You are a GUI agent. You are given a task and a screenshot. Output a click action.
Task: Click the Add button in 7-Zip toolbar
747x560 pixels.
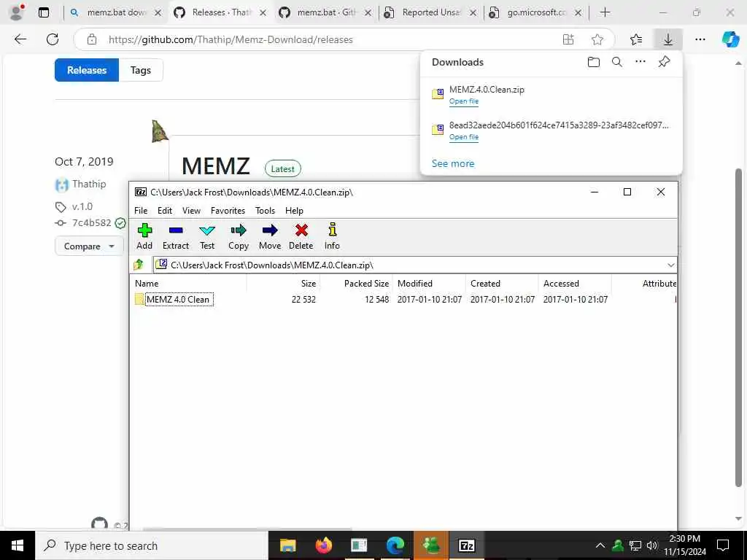144,237
